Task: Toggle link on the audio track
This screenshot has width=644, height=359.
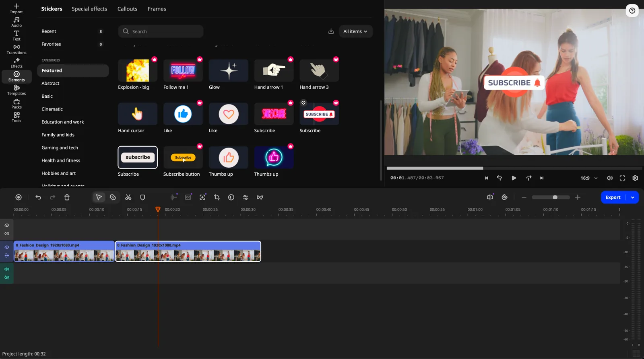Action: (x=7, y=277)
